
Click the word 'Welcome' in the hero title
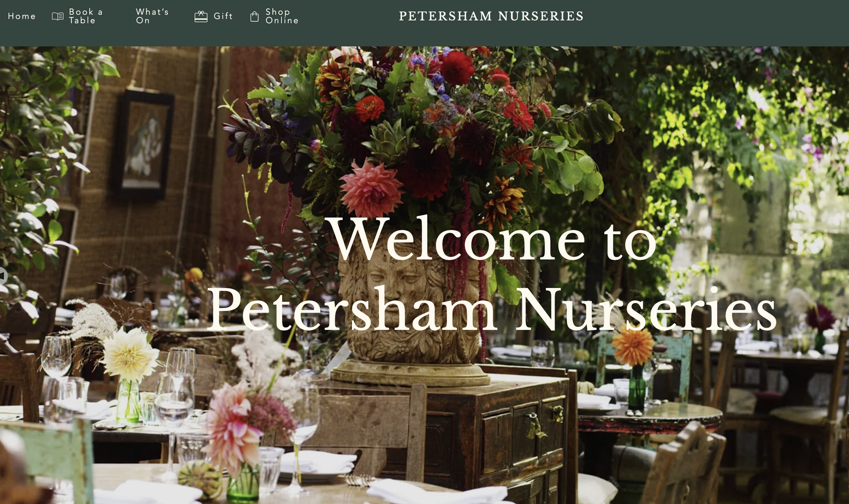coord(457,238)
